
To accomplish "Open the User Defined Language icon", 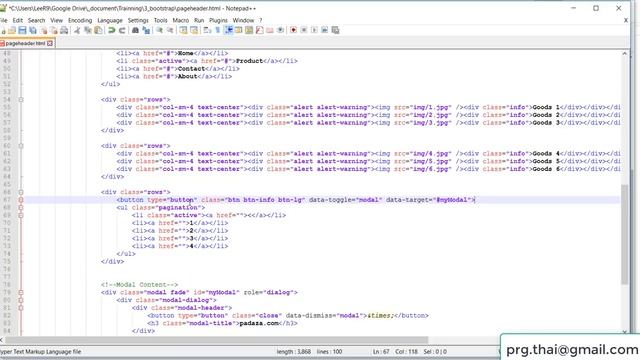I will tap(238, 30).
